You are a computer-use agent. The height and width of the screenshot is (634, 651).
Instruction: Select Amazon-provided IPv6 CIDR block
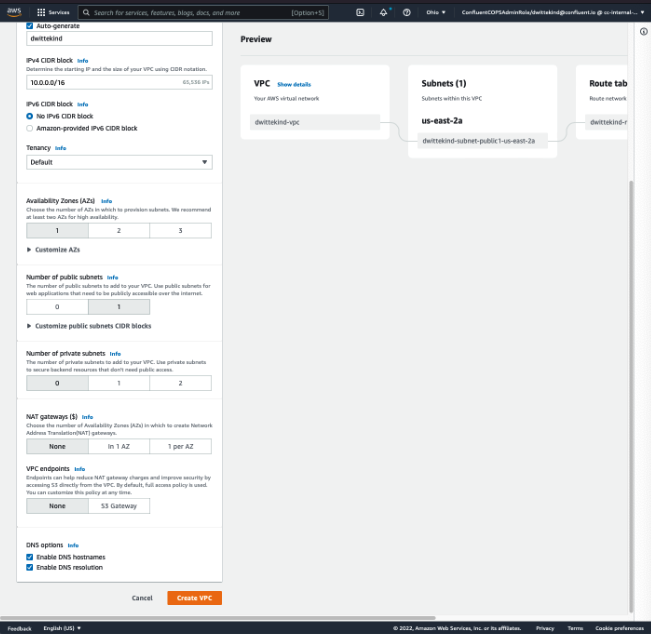(x=29, y=128)
